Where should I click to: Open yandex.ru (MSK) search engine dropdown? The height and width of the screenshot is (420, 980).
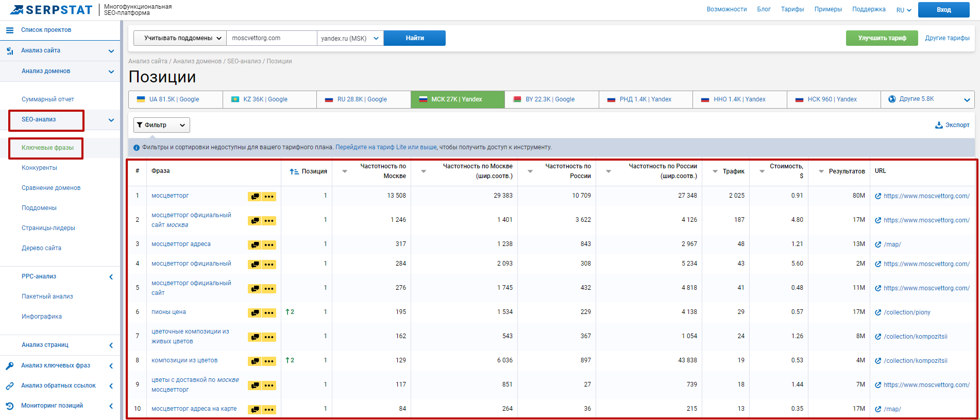[x=350, y=38]
